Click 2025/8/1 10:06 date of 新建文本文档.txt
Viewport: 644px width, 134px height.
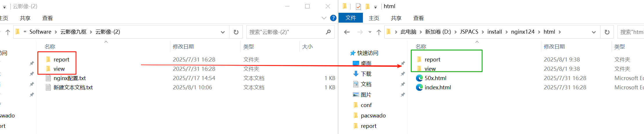[x=192, y=87]
